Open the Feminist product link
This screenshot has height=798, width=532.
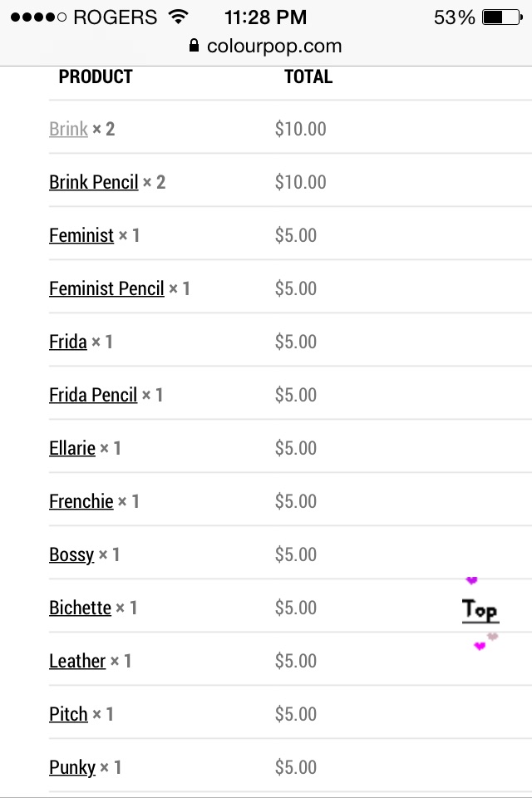[x=81, y=235]
